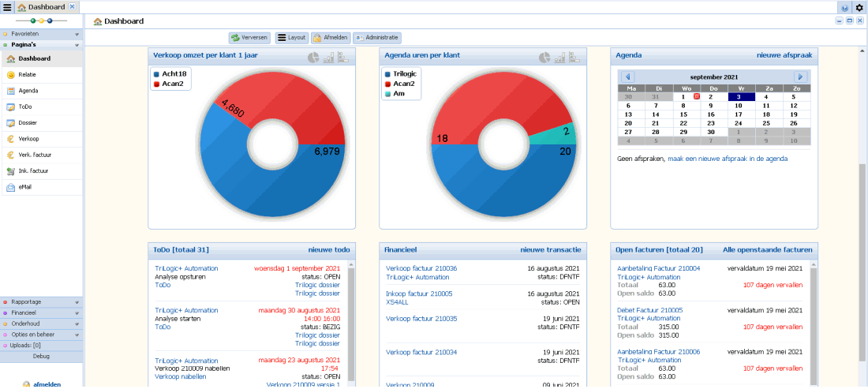Screen dimensions: 868x389
Task: Open the hamburger menu at top left
Action: [x=7, y=6]
